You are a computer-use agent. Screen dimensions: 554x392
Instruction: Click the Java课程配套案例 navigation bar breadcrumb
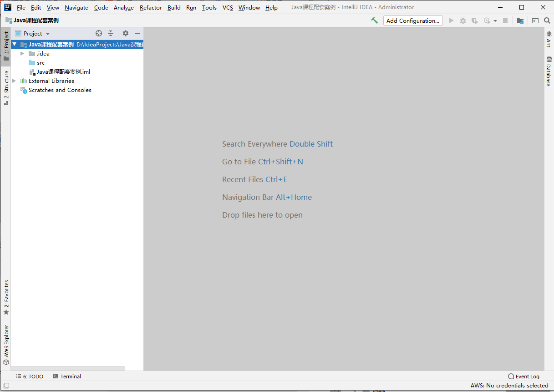pos(32,20)
